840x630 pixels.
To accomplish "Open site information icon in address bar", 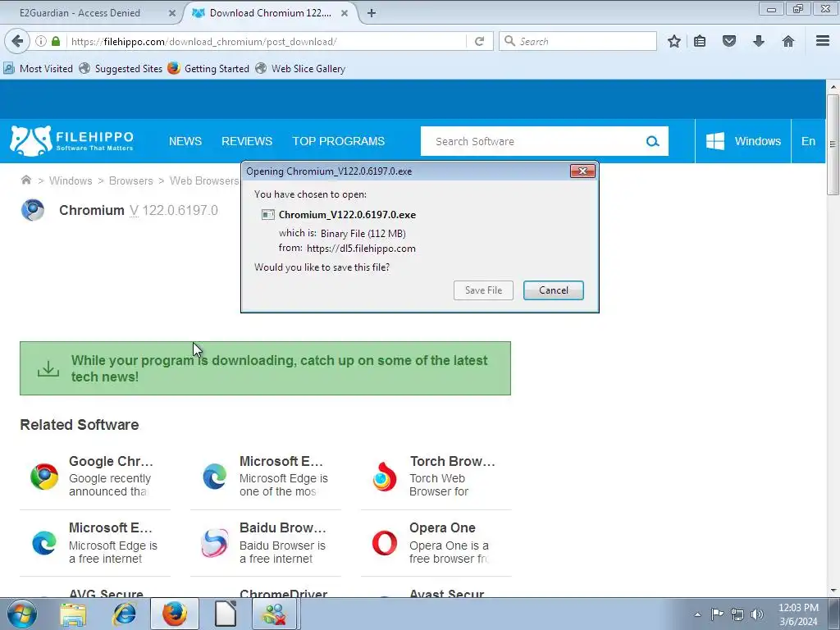I will (x=41, y=41).
